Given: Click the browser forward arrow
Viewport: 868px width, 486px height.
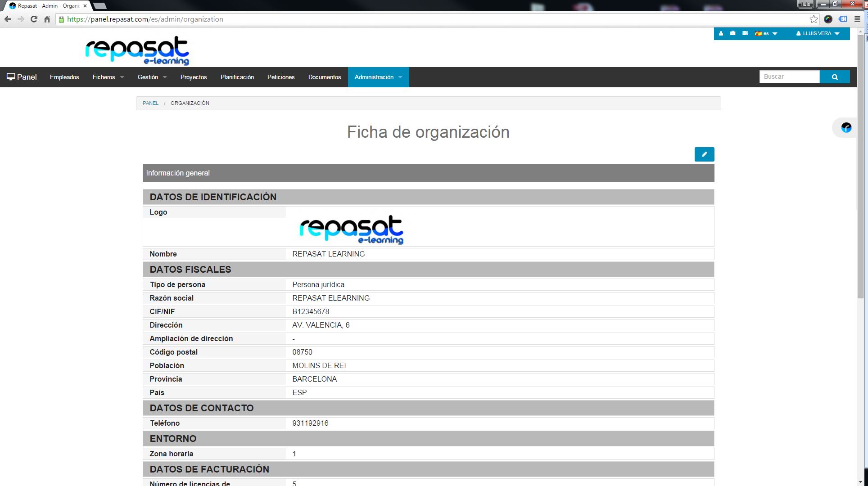Looking at the screenshot, I should (21, 19).
